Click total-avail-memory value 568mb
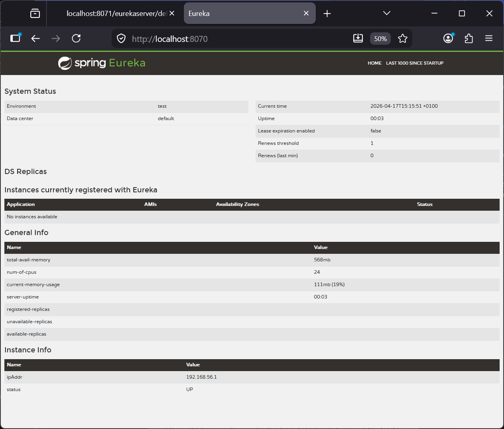The height and width of the screenshot is (429, 504). point(322,260)
